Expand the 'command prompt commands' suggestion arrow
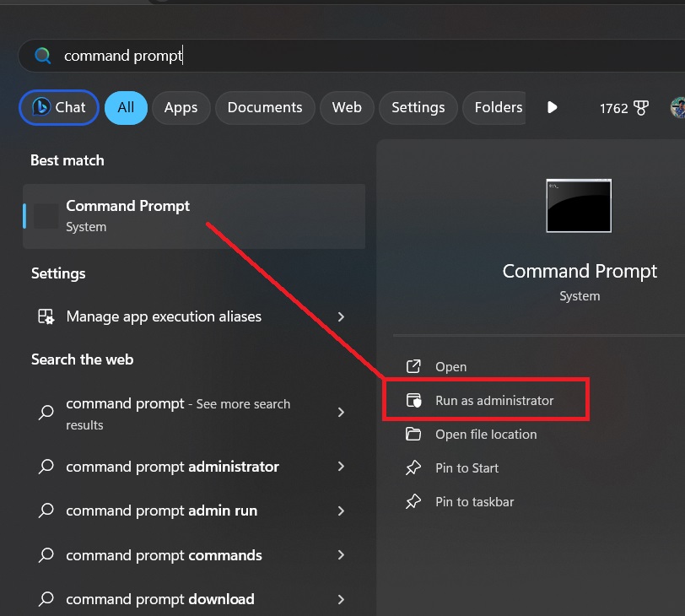The height and width of the screenshot is (616, 685). [x=341, y=555]
